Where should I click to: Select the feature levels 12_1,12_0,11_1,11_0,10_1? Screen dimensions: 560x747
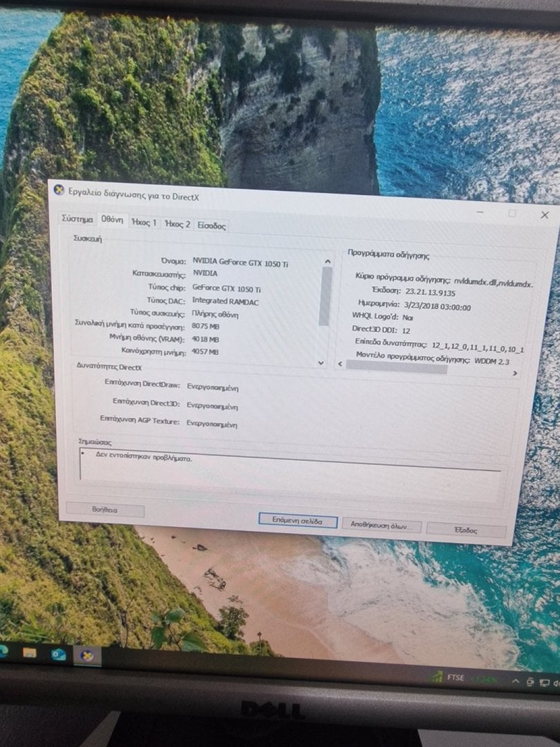pyautogui.click(x=478, y=347)
